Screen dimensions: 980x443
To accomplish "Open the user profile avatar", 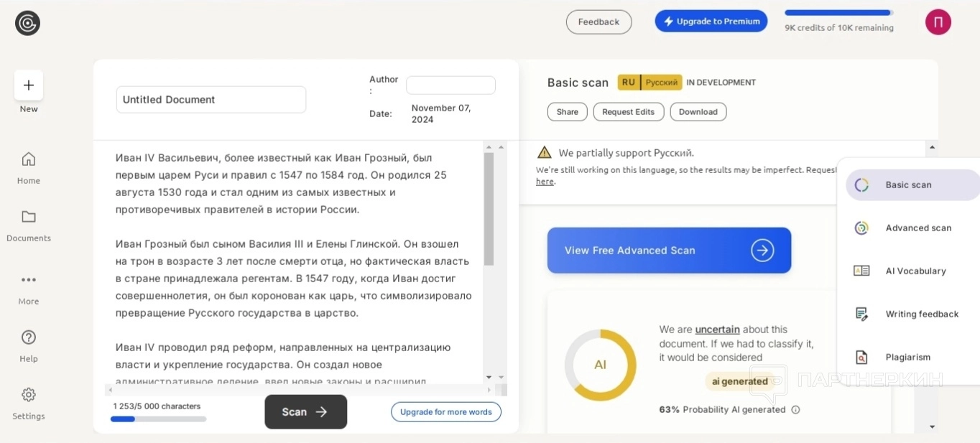I will [938, 22].
